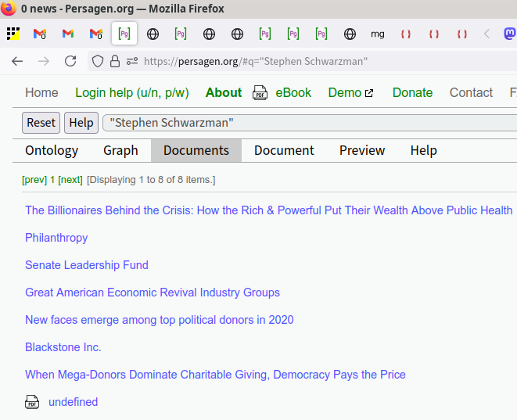Switch to the black-and-yellow grid pinned tab

(13, 34)
